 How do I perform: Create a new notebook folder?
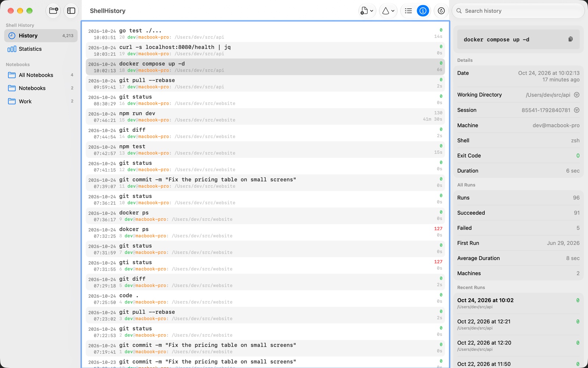coord(53,11)
